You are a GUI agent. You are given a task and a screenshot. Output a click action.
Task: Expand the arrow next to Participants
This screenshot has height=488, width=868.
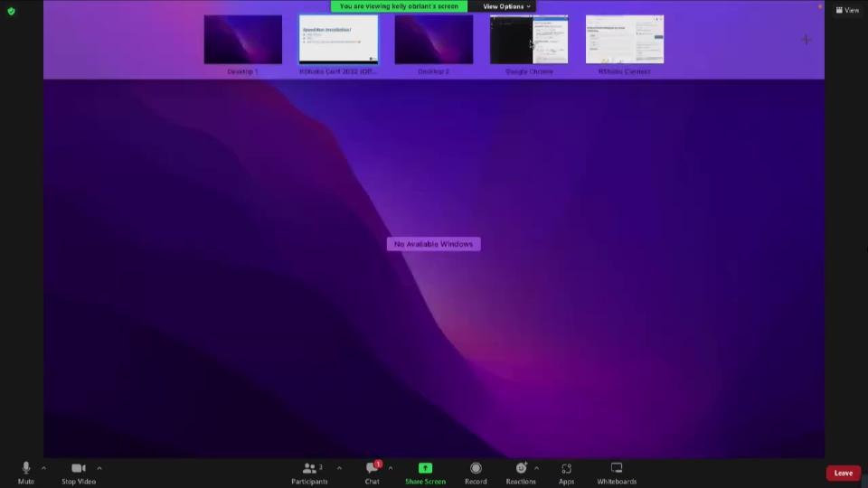click(x=339, y=468)
